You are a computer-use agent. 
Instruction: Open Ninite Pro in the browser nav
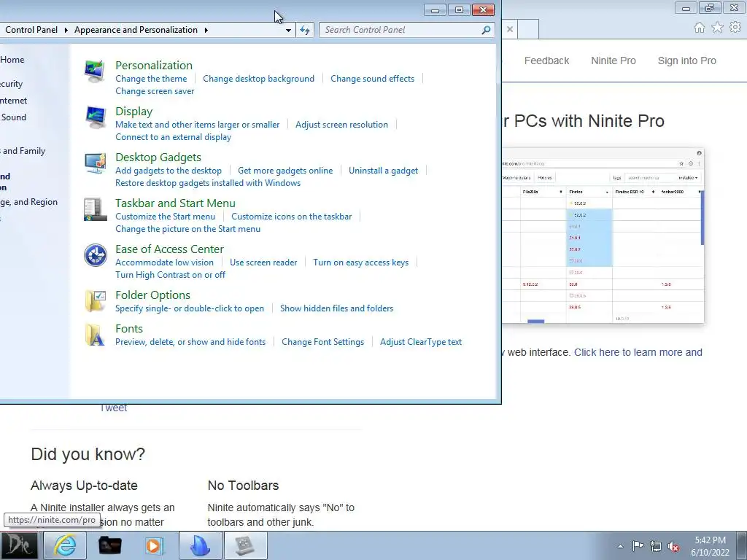[613, 61]
